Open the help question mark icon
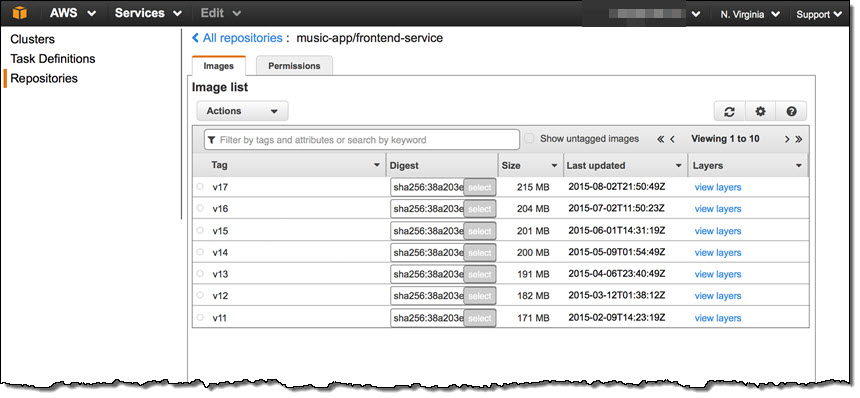The image size is (860, 398). coord(791,111)
